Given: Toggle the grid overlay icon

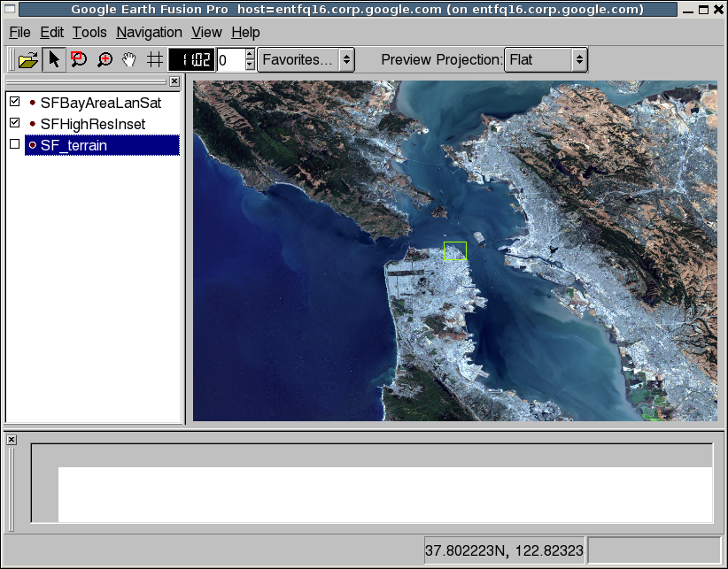Looking at the screenshot, I should (x=154, y=60).
